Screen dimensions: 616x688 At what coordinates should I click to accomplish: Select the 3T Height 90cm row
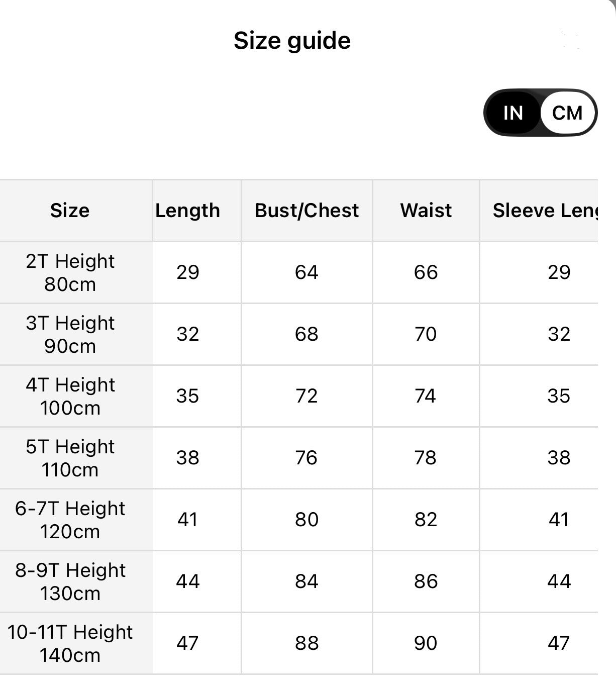299,334
